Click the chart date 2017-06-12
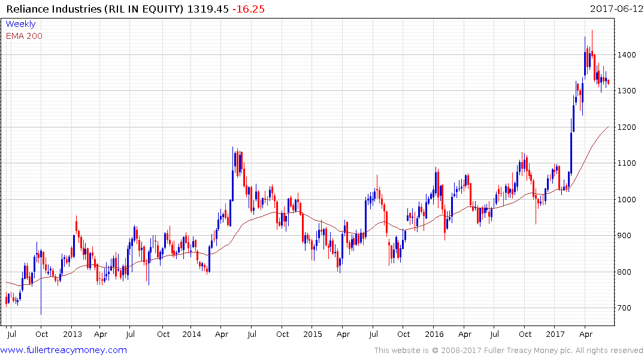The height and width of the screenshot is (359, 644). pyautogui.click(x=616, y=8)
